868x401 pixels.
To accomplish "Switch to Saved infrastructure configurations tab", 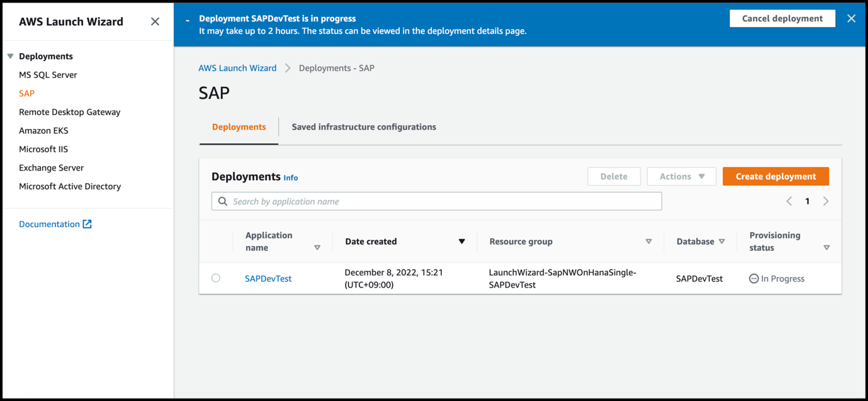I will pos(363,127).
